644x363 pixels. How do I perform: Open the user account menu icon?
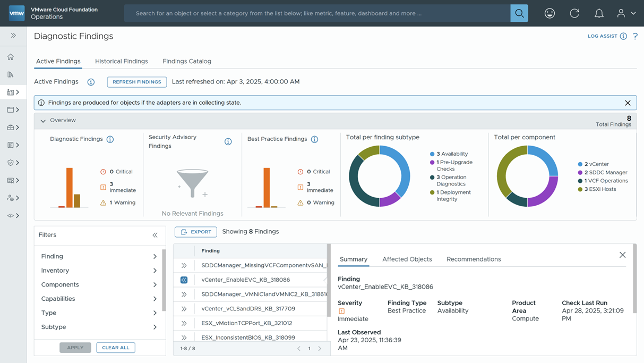click(x=626, y=13)
